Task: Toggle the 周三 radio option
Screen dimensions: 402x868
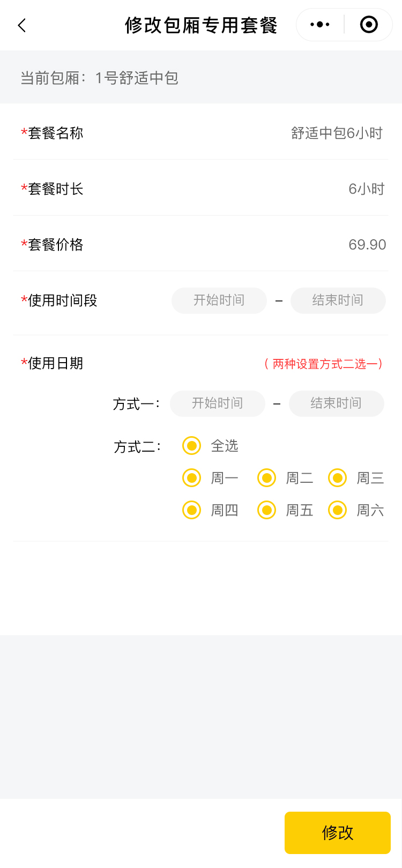Action: pos(337,478)
